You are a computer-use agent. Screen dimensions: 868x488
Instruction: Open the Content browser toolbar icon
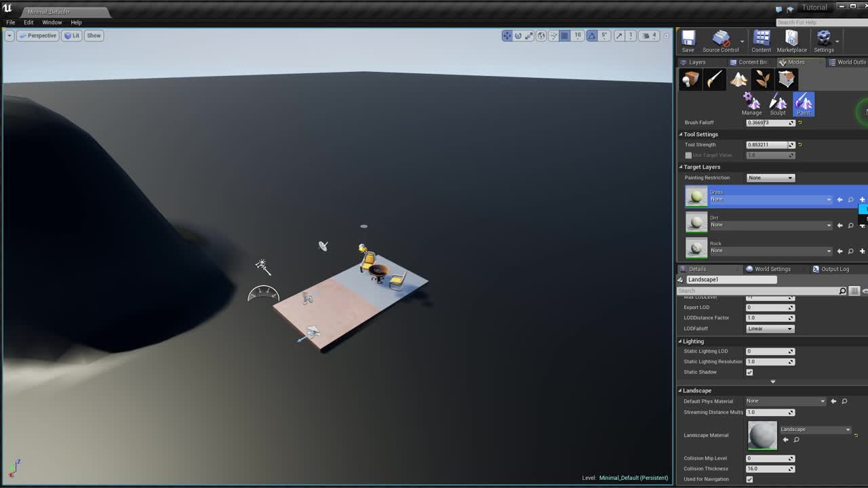[x=762, y=41]
